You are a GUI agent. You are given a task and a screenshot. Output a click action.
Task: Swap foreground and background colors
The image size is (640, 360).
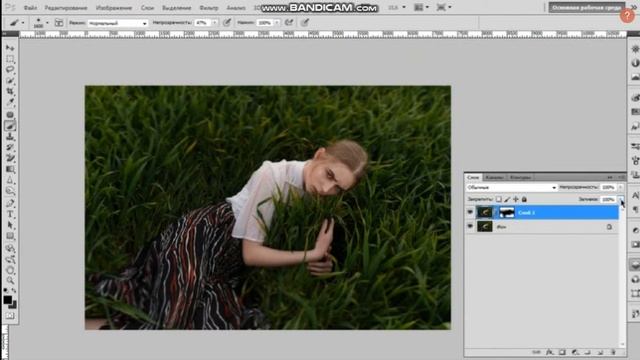click(x=15, y=291)
